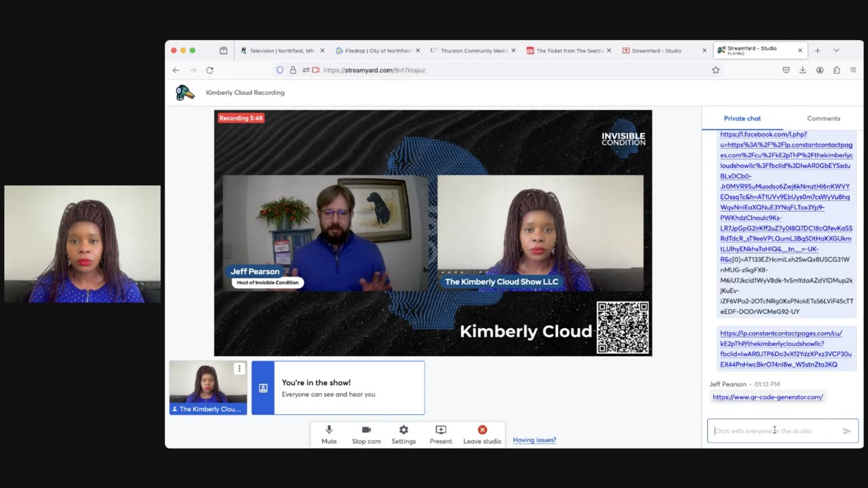Go back in browser history
The height and width of the screenshot is (488, 868).
[x=176, y=70]
